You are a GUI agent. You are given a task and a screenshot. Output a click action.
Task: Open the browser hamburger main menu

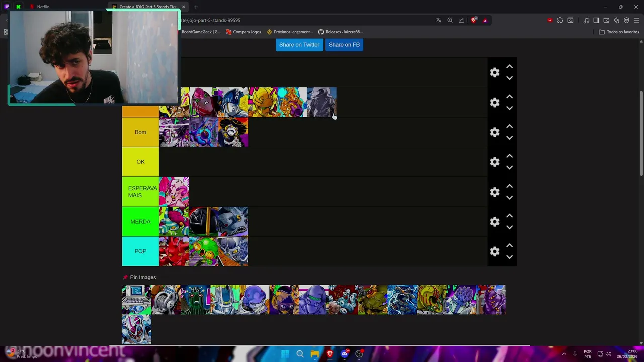[636, 20]
